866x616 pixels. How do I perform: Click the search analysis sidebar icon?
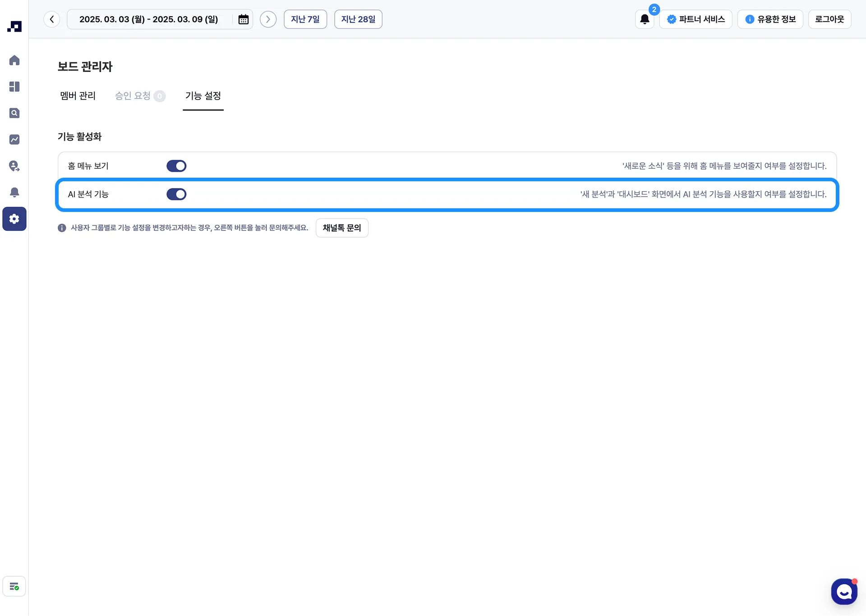14,113
